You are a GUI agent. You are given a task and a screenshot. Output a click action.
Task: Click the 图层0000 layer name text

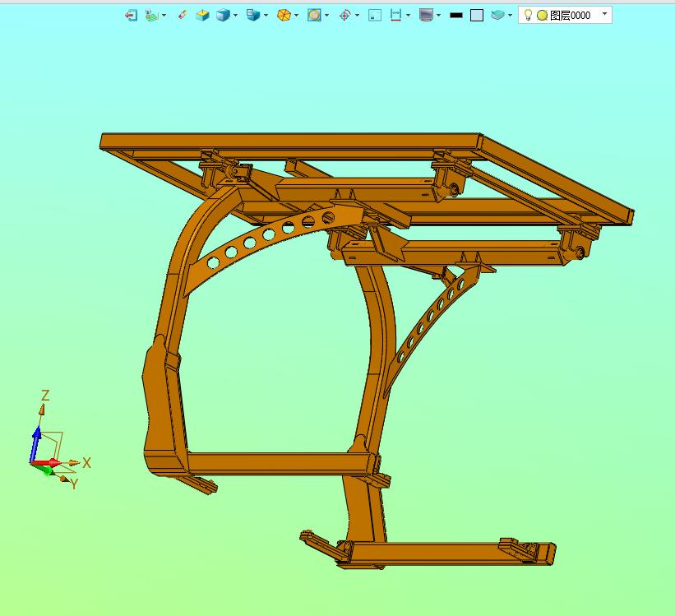tap(570, 16)
